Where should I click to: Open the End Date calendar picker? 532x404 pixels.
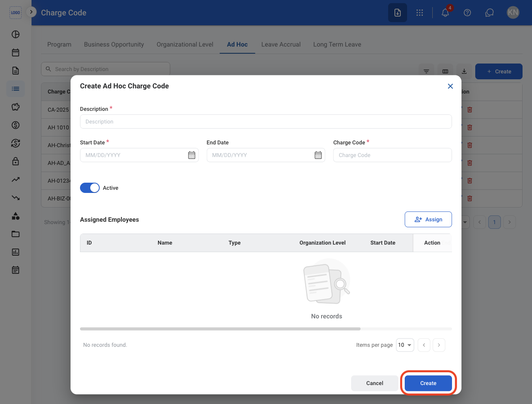(318, 155)
